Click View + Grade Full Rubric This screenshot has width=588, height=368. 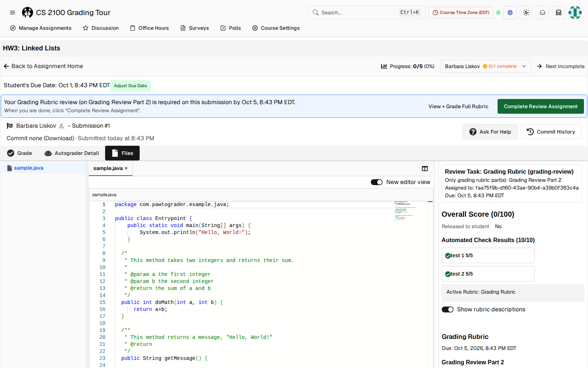point(458,106)
